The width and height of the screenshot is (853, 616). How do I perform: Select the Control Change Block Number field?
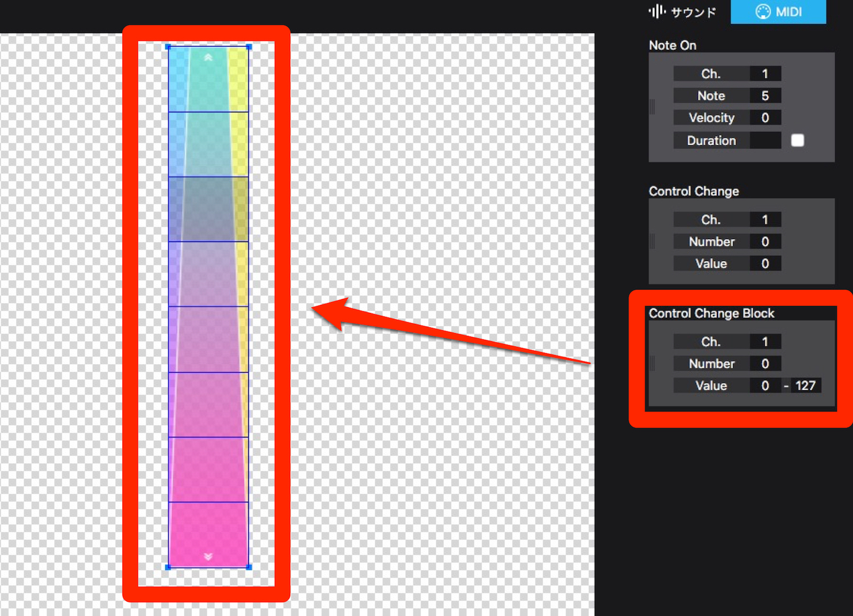click(765, 364)
